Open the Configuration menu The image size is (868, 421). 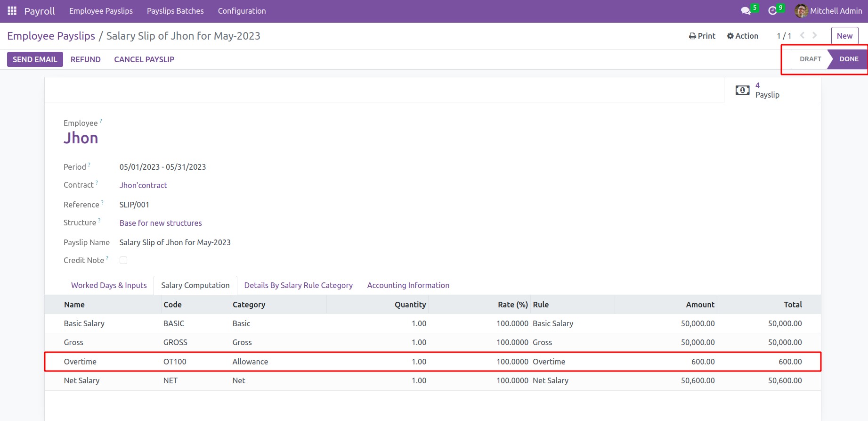pyautogui.click(x=242, y=11)
